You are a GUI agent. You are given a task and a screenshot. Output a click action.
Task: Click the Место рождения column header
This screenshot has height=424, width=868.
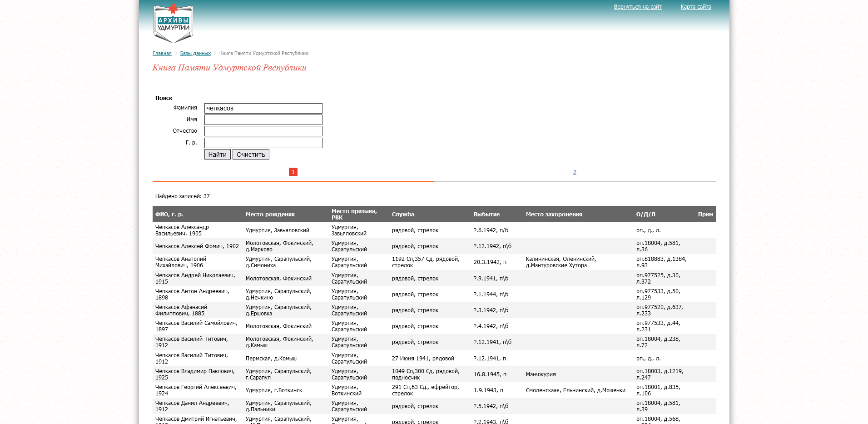coord(270,214)
